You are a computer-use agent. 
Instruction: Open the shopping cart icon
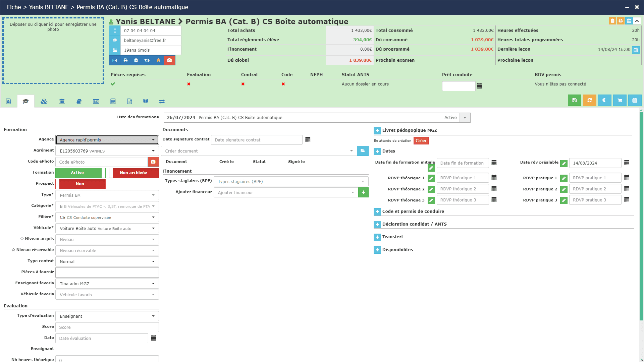coord(620,100)
